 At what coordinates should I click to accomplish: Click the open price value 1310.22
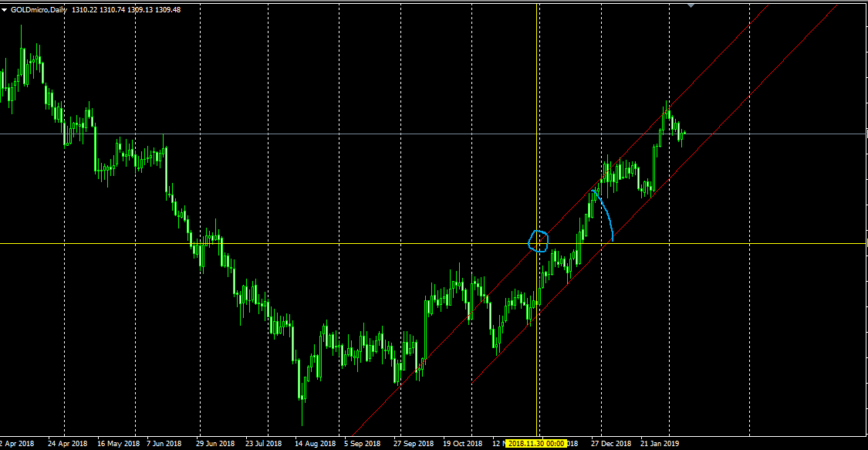83,10
